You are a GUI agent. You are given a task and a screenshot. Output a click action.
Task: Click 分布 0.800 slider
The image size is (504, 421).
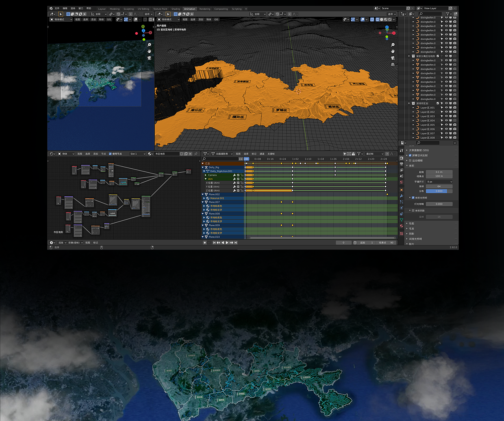[439, 191]
